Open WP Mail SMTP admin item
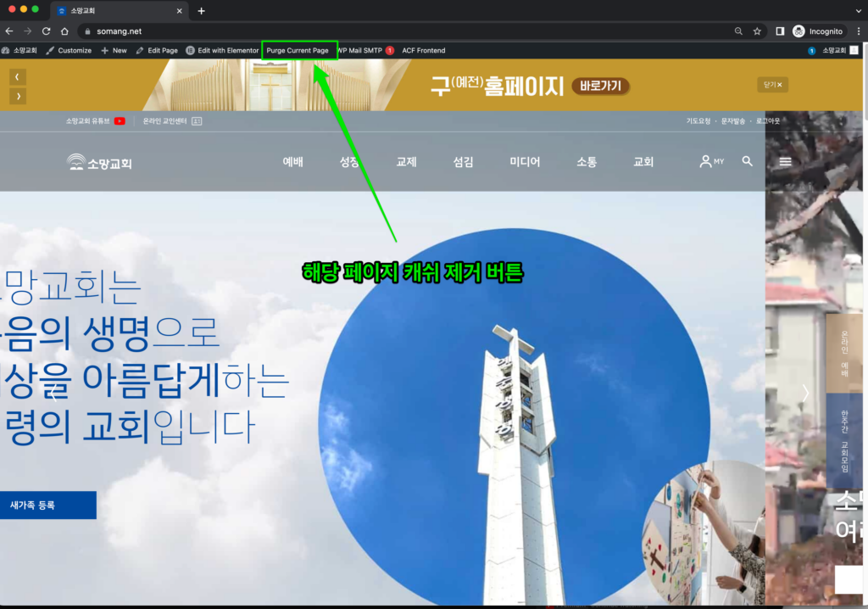The image size is (868, 609). 365,50
